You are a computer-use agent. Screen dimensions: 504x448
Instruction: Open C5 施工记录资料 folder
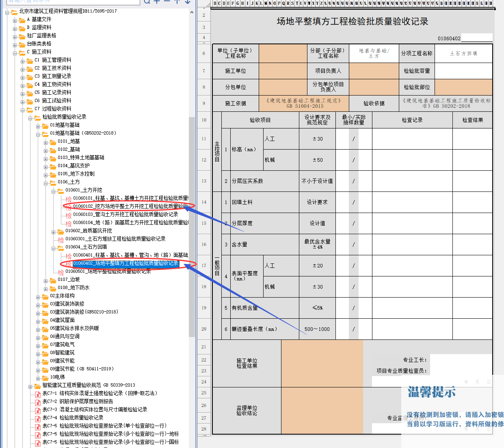(53, 93)
